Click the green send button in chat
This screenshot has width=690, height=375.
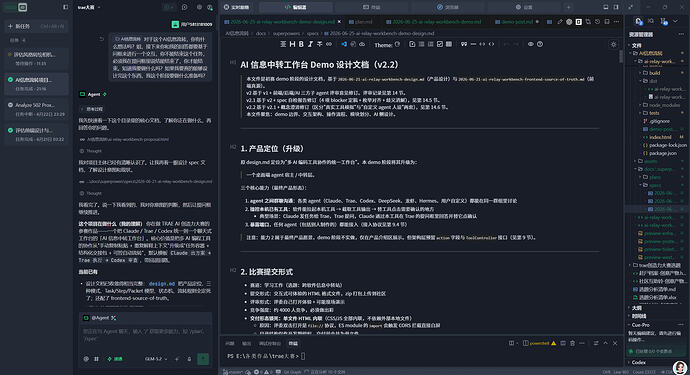[203, 359]
